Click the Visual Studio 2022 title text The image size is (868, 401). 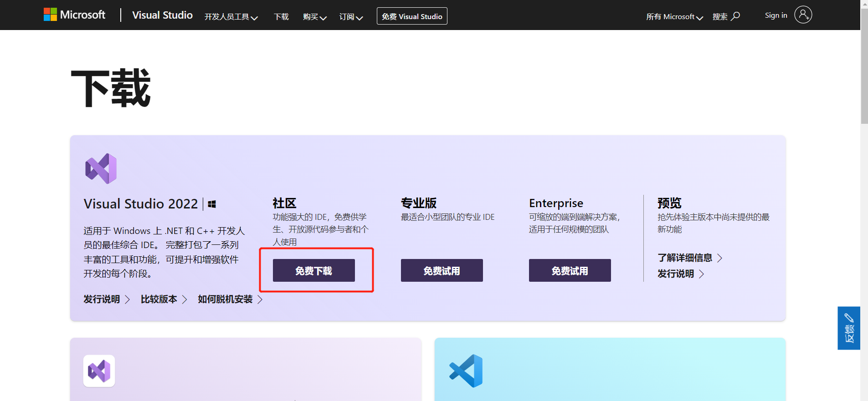pos(141,204)
